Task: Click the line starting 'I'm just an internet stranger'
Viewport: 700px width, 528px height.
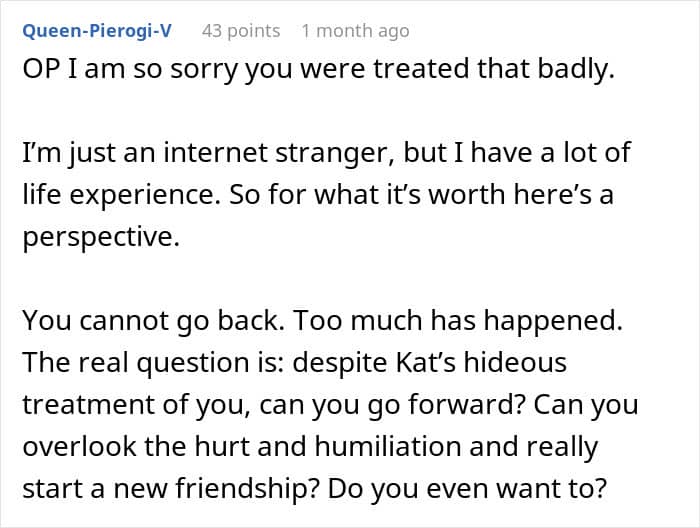Action: pos(327,155)
